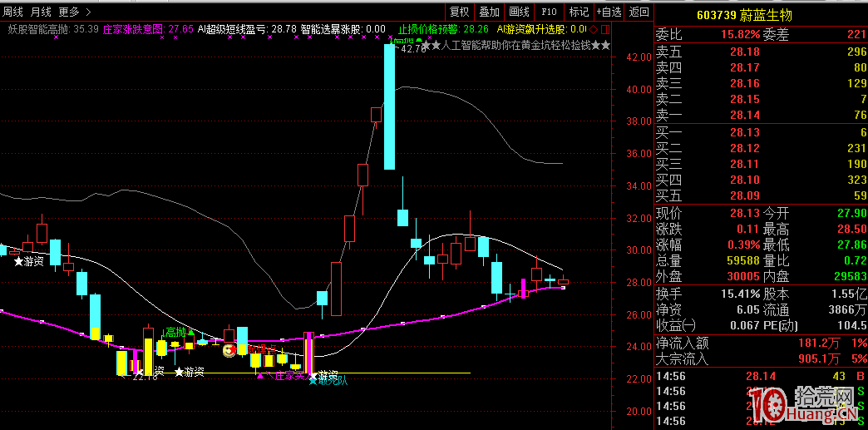This screenshot has width=868, height=430.
Task: Click the 今开 27.90 value
Action: click(x=853, y=214)
